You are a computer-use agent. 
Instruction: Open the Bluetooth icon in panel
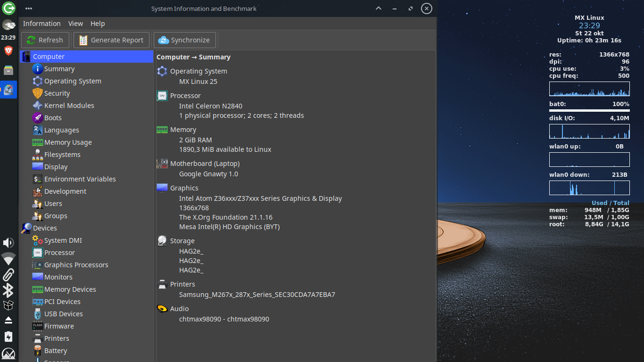pyautogui.click(x=8, y=290)
